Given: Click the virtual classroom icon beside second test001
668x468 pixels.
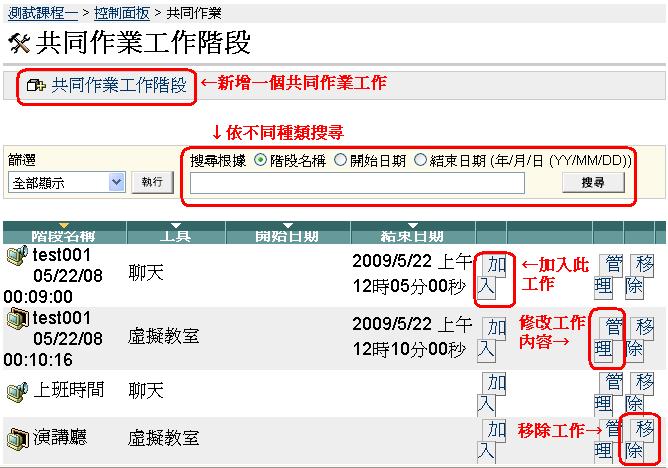Looking at the screenshot, I should (x=16, y=319).
